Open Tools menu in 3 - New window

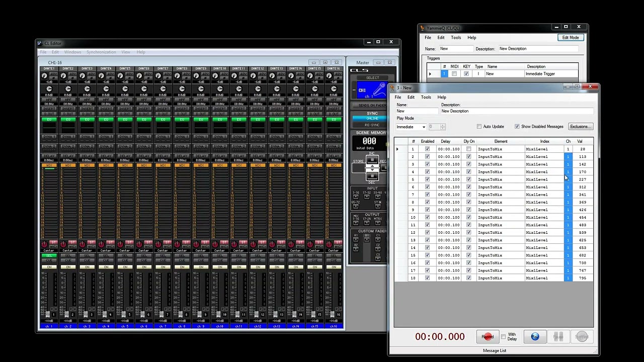[x=426, y=97]
